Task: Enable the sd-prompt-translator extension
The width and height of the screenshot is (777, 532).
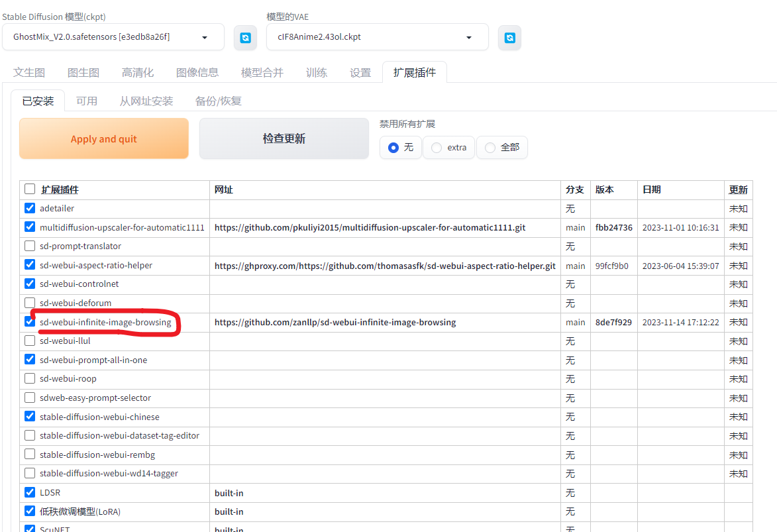Action: point(30,246)
